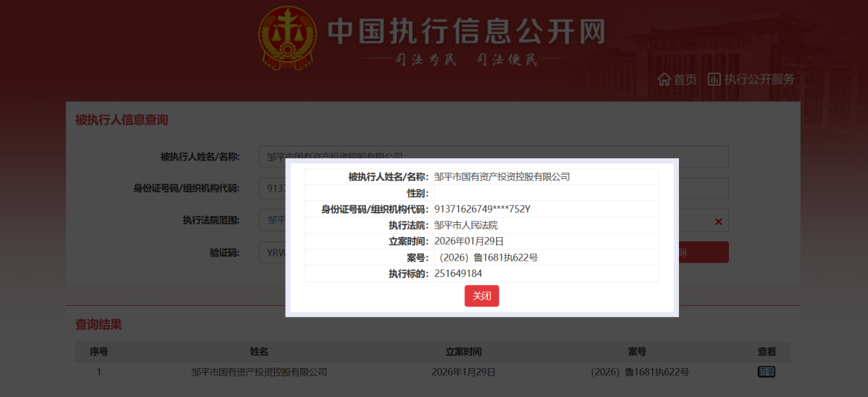Select the company name in result row
The width and height of the screenshot is (868, 397).
click(x=259, y=372)
